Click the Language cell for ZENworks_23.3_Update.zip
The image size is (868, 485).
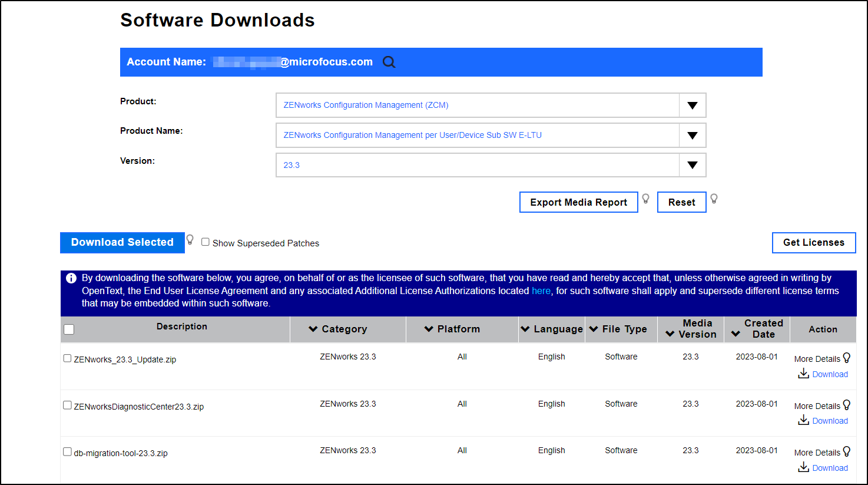click(x=552, y=357)
